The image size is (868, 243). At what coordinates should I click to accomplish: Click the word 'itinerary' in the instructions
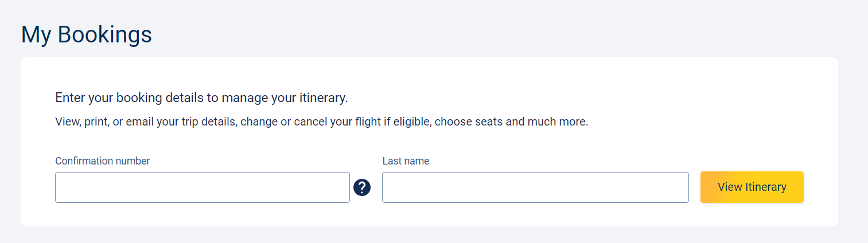click(x=324, y=98)
